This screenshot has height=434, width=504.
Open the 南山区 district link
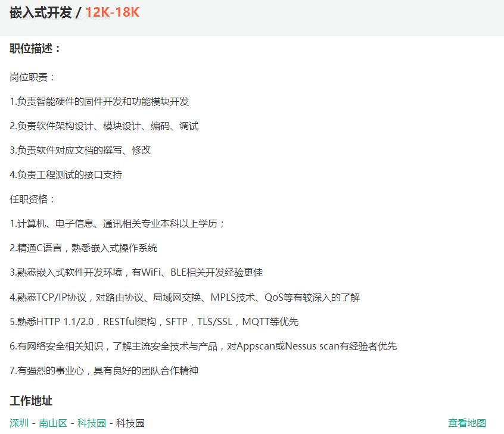point(52,423)
